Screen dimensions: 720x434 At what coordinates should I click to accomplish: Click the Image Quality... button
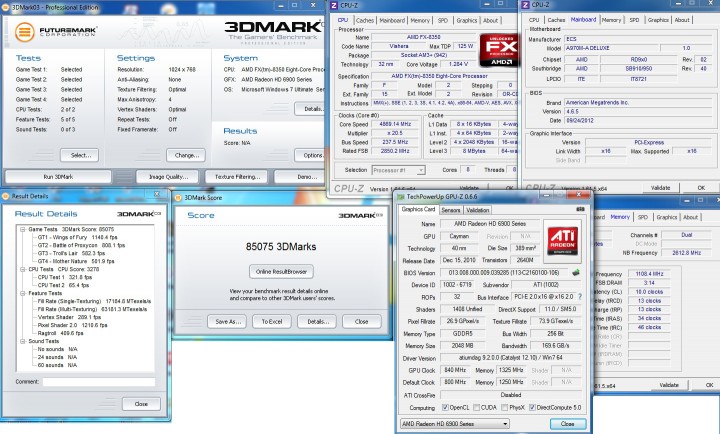pos(168,177)
